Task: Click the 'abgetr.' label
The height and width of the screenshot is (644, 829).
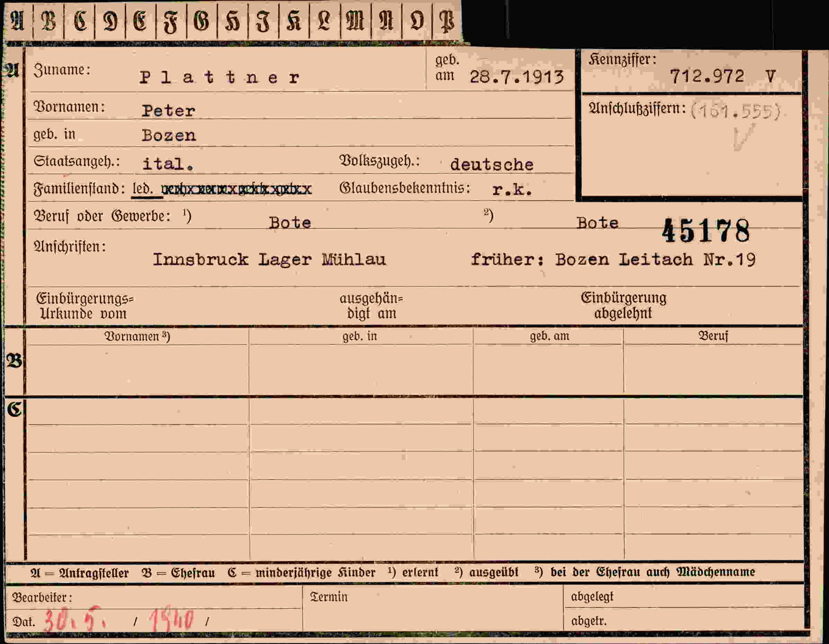Action: coord(589,621)
